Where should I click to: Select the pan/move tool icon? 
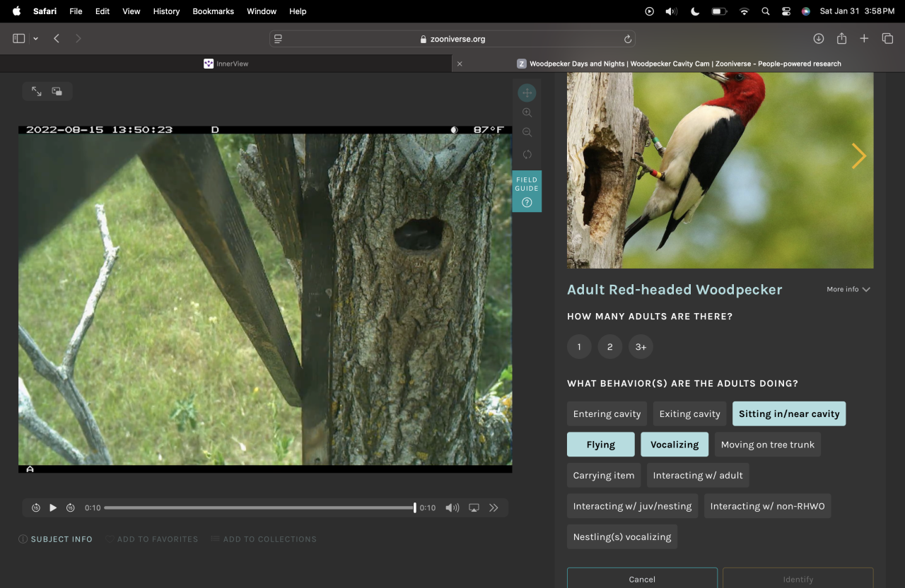point(527,93)
